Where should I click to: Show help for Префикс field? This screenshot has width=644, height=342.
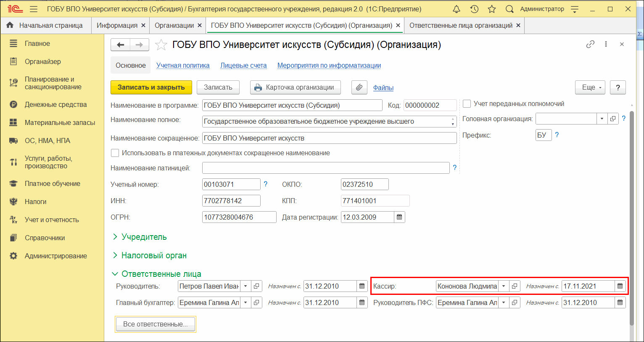pyautogui.click(x=557, y=135)
